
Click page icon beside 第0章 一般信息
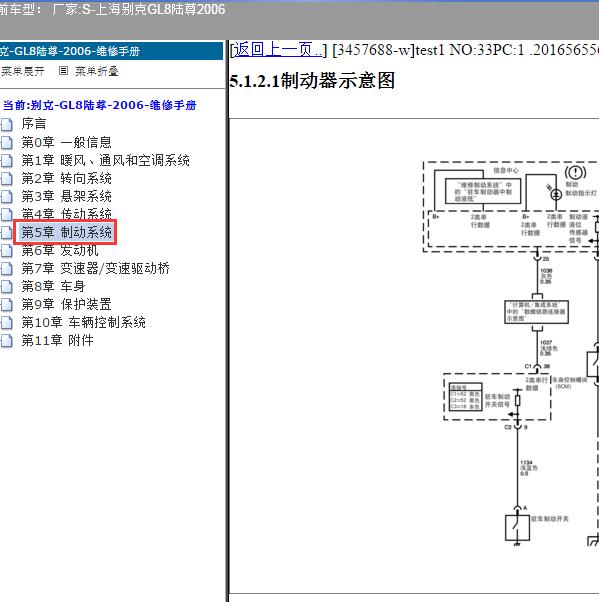(7, 142)
